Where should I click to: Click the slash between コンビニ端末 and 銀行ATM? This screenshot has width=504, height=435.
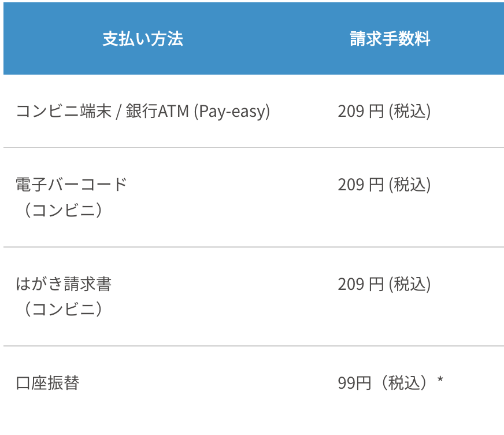pyautogui.click(x=118, y=111)
